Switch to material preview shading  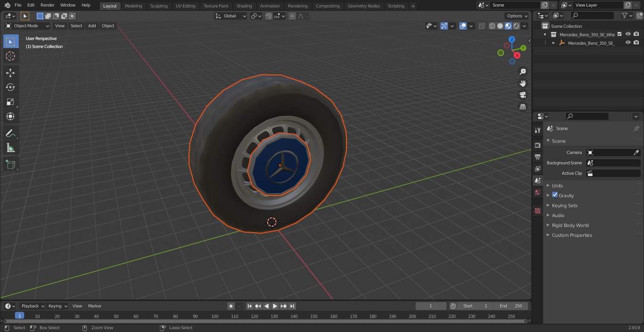(x=508, y=26)
